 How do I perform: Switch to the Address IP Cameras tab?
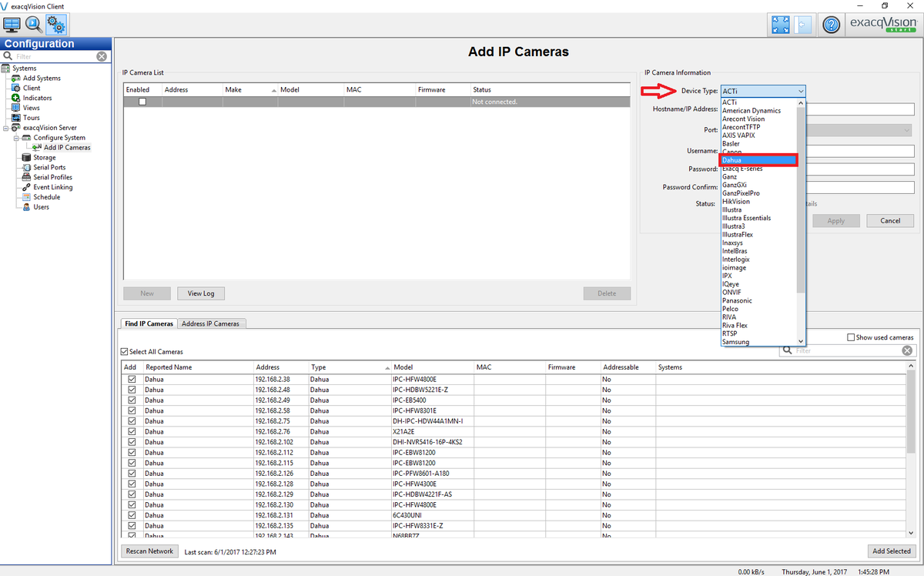[210, 323]
